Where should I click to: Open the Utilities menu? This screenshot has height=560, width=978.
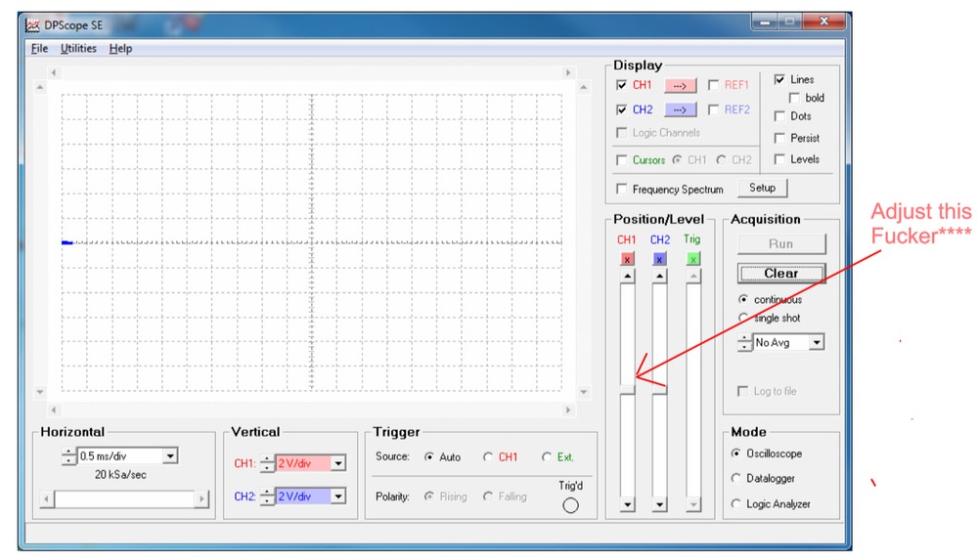pyautogui.click(x=78, y=49)
